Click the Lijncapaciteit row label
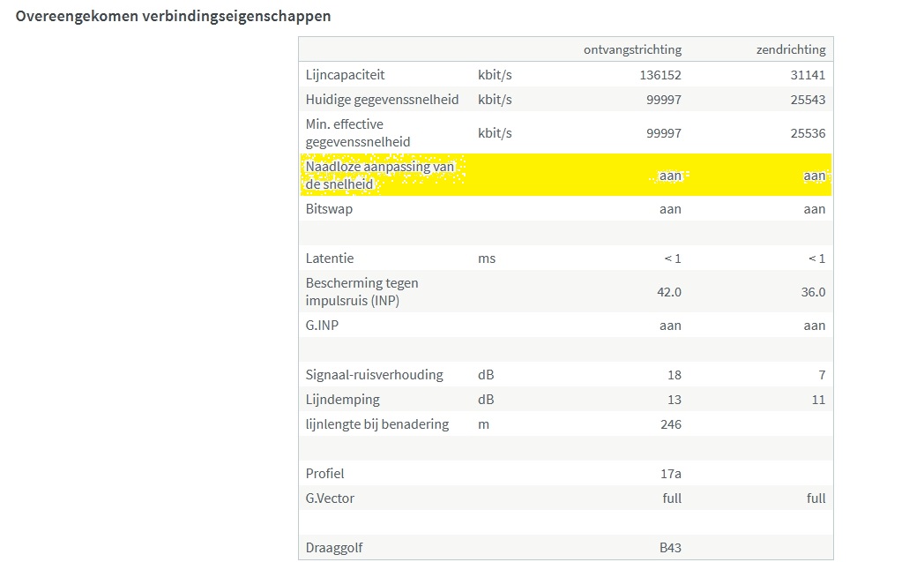The height and width of the screenshot is (562, 924). pos(345,75)
